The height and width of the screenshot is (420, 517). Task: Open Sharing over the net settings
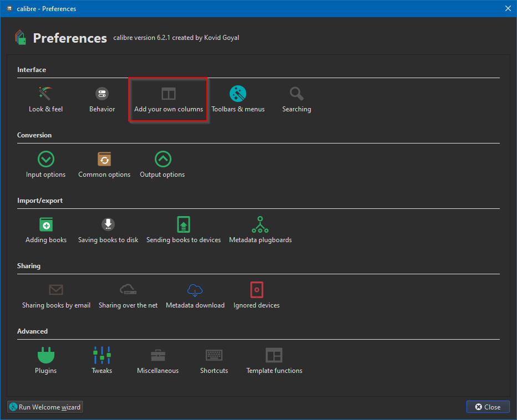(x=128, y=295)
